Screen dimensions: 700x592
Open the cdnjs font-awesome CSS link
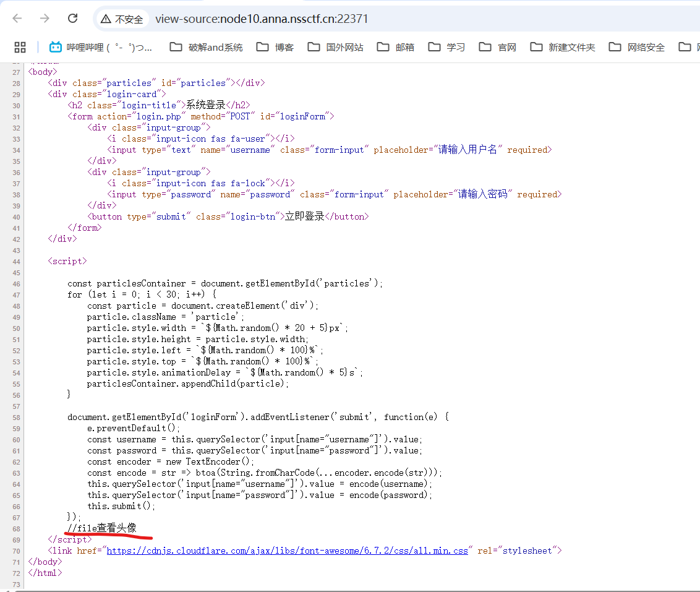287,551
